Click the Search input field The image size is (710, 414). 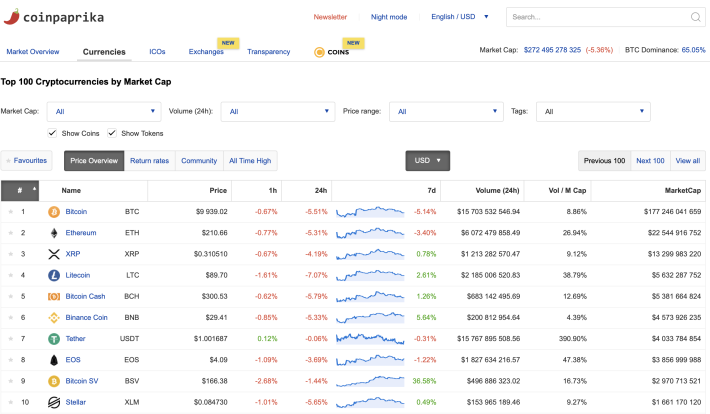click(606, 17)
